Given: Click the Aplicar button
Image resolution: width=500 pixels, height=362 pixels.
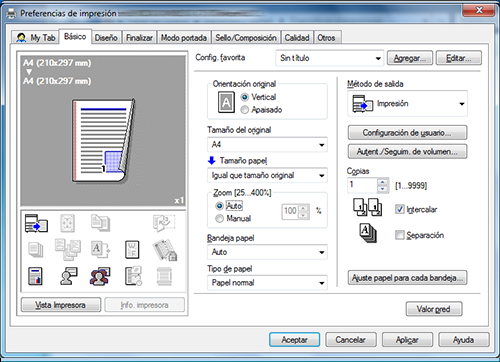Looking at the screenshot, I should (x=407, y=340).
